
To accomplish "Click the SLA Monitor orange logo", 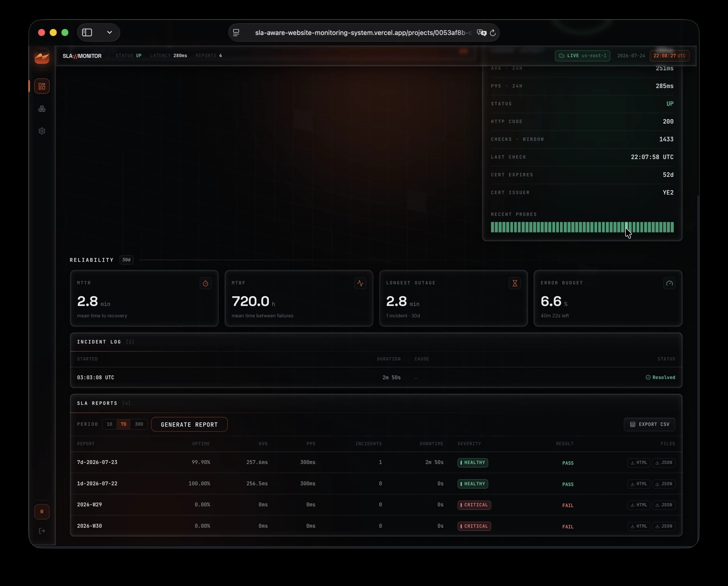I will (x=42, y=56).
